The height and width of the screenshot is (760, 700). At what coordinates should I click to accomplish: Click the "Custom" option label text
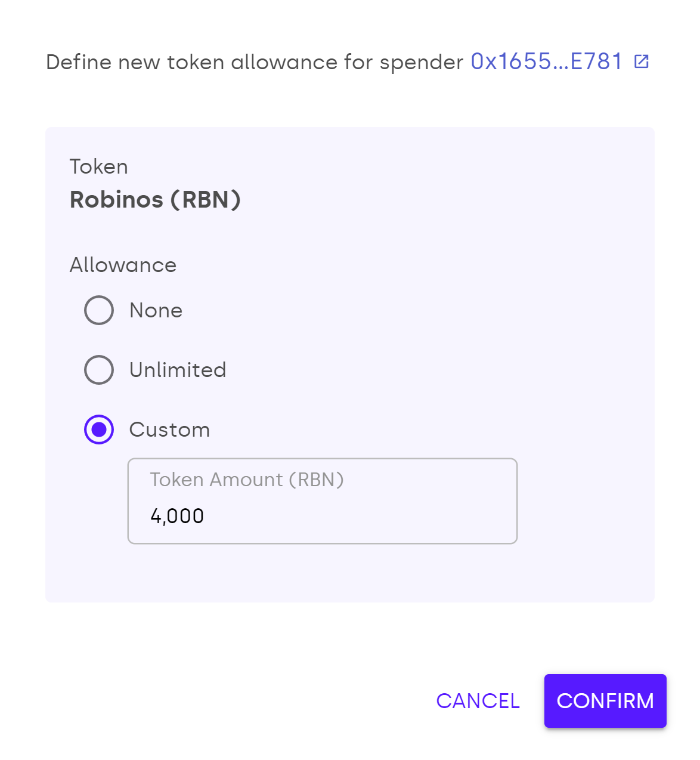tap(169, 430)
